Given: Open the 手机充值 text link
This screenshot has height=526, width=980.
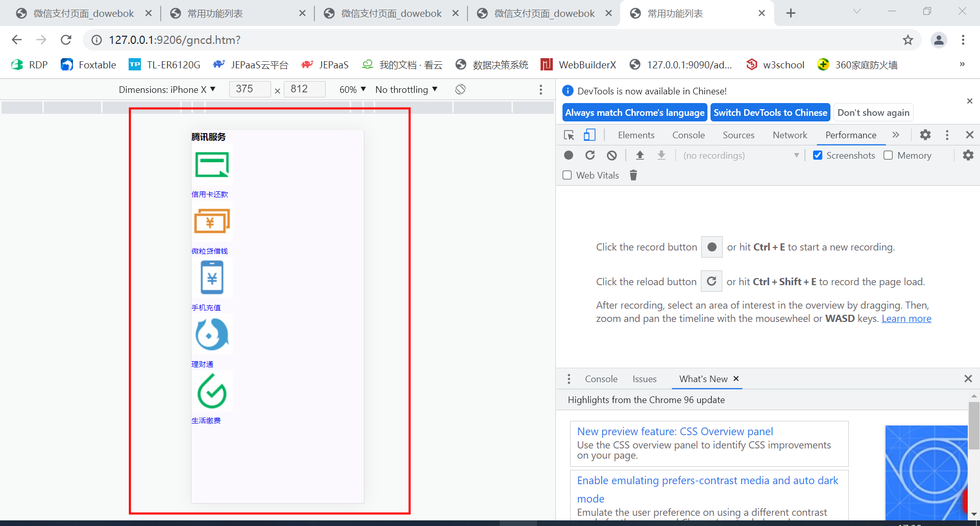Looking at the screenshot, I should tap(206, 308).
